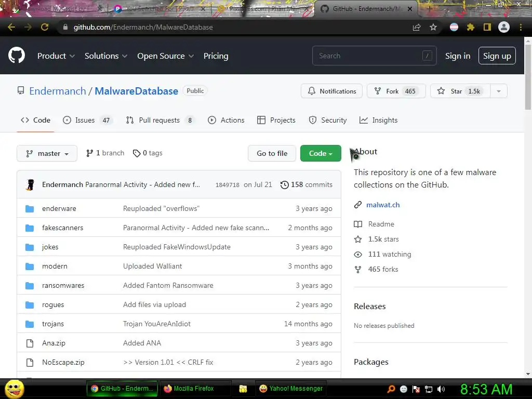Open browser side panel icon

point(487,27)
